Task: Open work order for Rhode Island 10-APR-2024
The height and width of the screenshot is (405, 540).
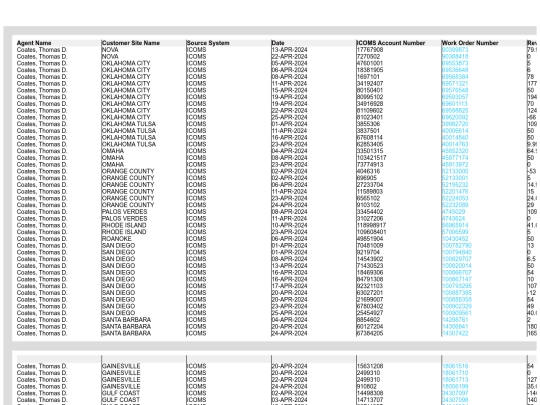Action: pyautogui.click(x=455, y=225)
